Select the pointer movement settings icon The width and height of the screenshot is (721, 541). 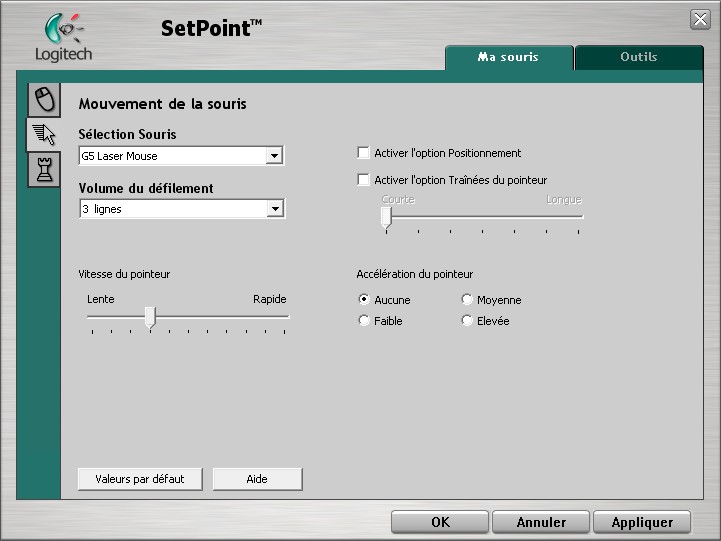pyautogui.click(x=44, y=135)
